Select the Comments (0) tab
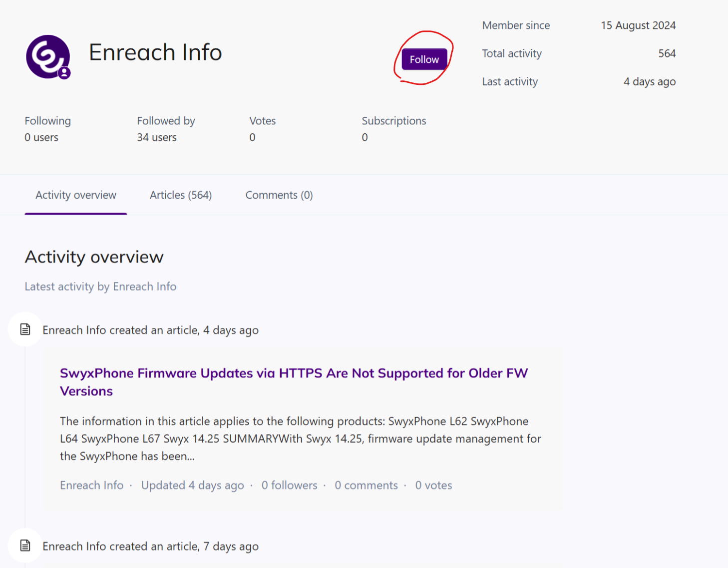Viewport: 728px width, 568px height. click(x=279, y=195)
